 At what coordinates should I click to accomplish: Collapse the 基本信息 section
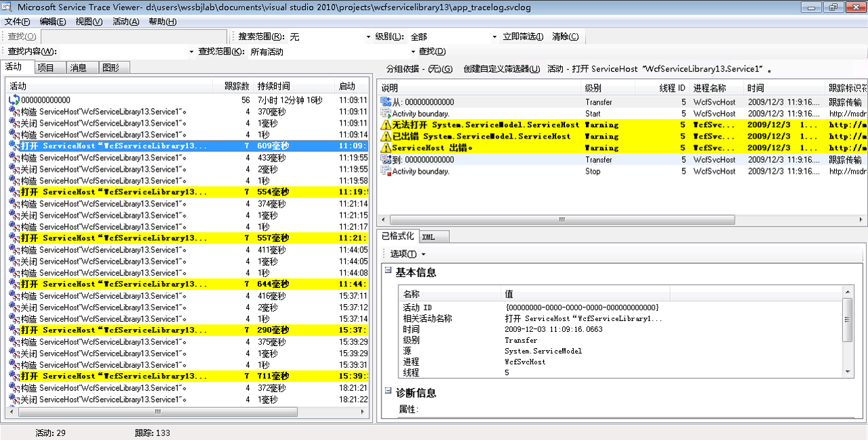click(x=388, y=271)
